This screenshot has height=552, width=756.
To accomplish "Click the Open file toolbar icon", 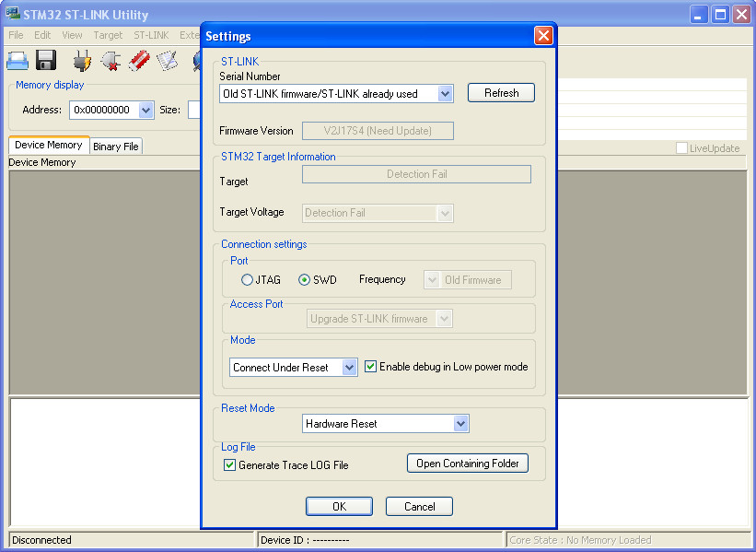I will 17,61.
